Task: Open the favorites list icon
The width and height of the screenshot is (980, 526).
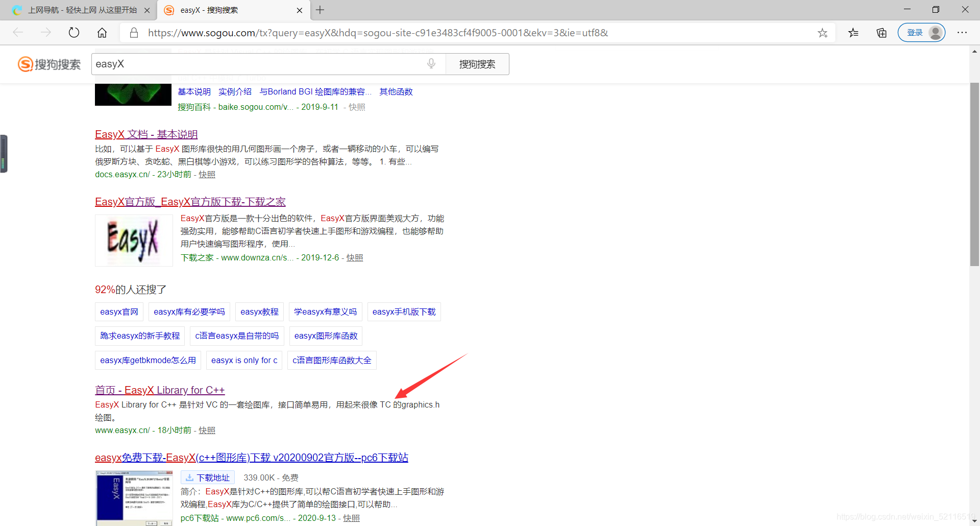Action: 853,33
